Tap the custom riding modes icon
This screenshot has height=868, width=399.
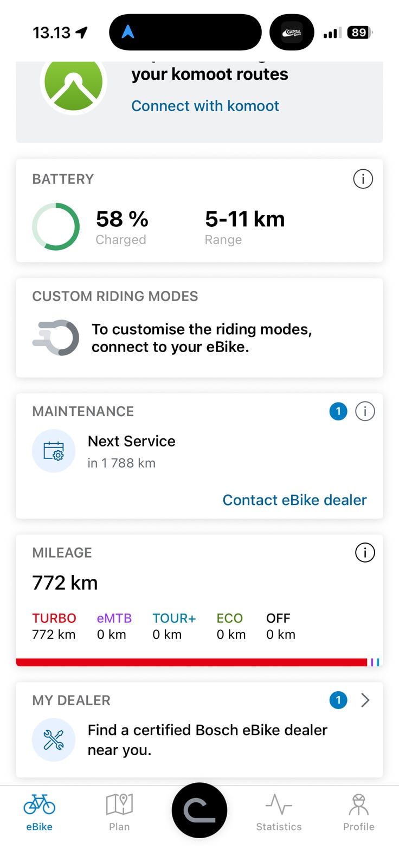(56, 337)
